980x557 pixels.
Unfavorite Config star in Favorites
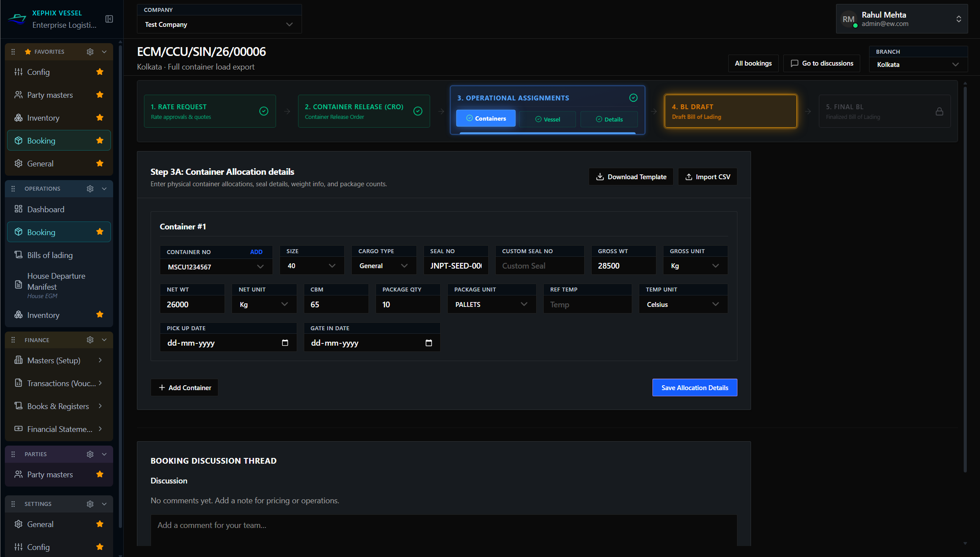click(100, 72)
